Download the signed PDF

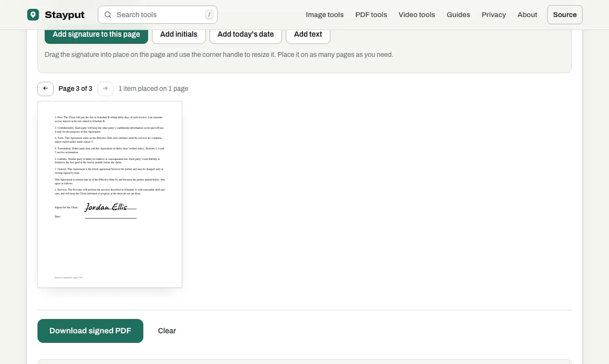point(90,331)
